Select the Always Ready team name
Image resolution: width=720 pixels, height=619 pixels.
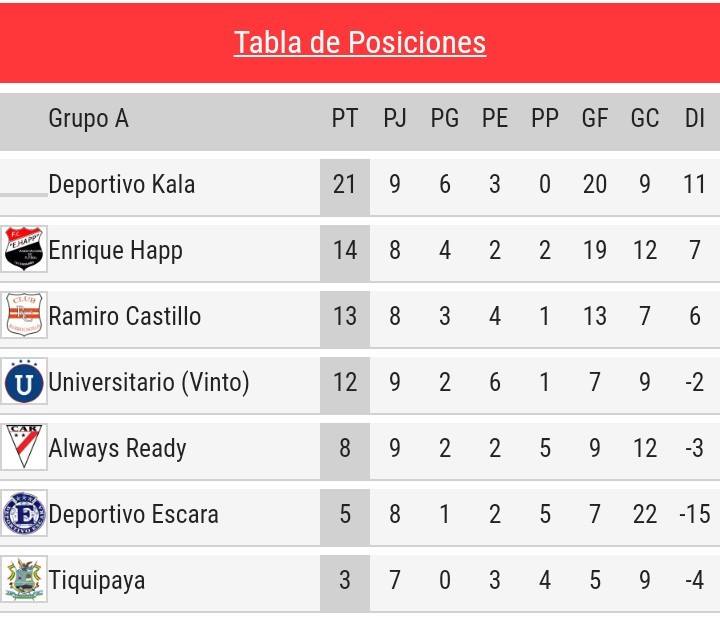(117, 449)
